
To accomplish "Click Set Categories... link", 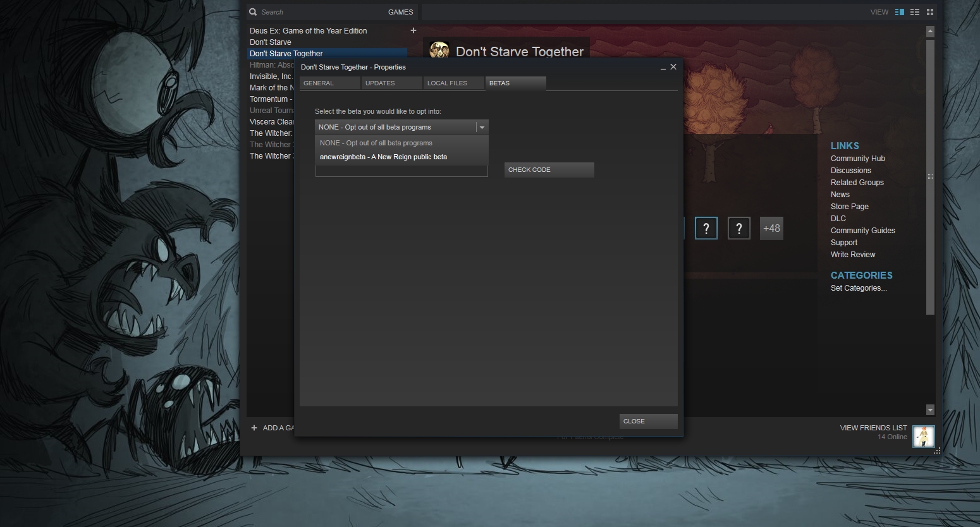I will (858, 288).
